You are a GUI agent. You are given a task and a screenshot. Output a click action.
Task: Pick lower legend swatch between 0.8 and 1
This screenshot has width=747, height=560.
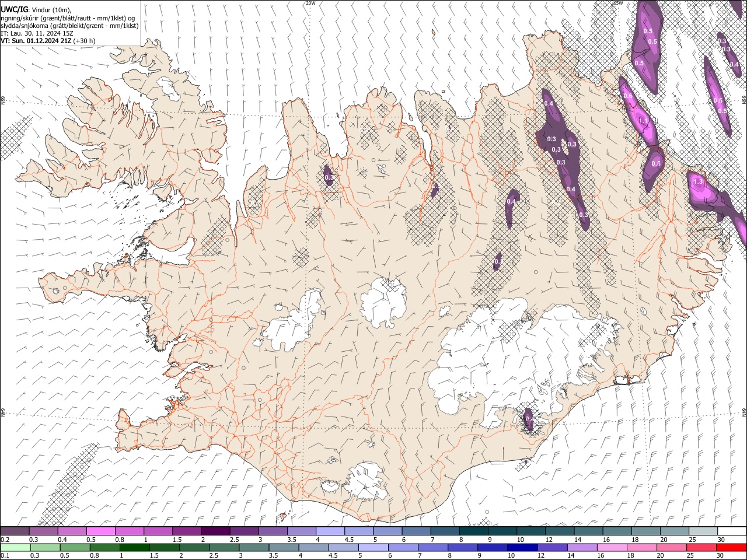104,547
